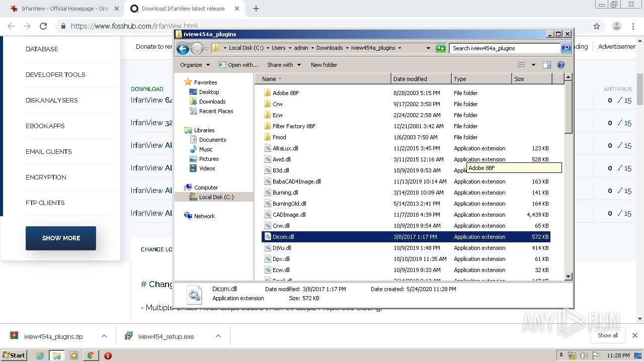Image resolution: width=644 pixels, height=362 pixels.
Task: Select Libraries in the navigation pane
Action: point(199,130)
